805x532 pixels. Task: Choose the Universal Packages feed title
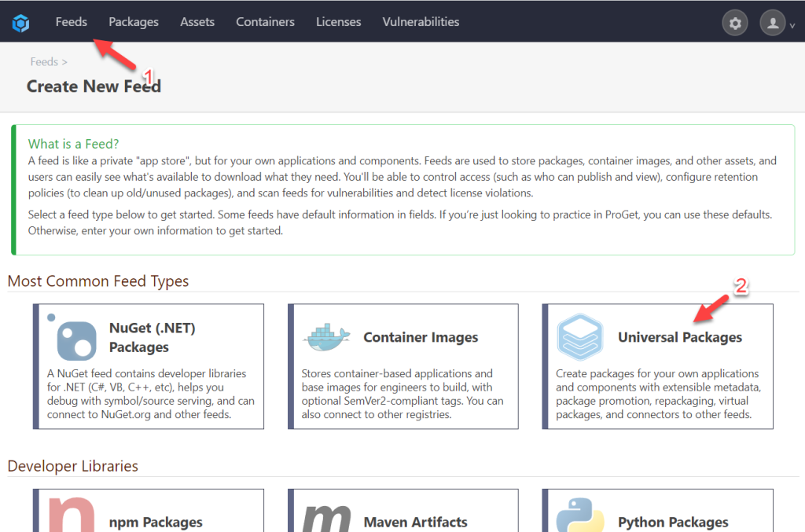(x=680, y=337)
